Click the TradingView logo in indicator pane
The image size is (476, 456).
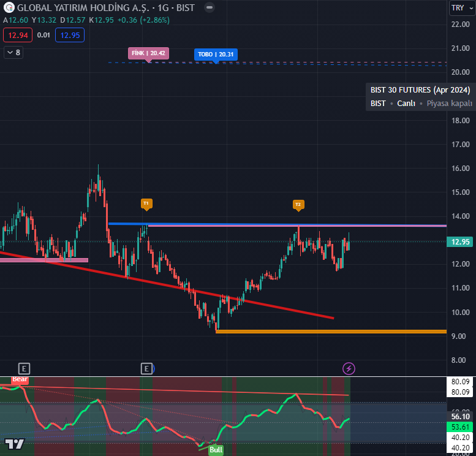14,444
